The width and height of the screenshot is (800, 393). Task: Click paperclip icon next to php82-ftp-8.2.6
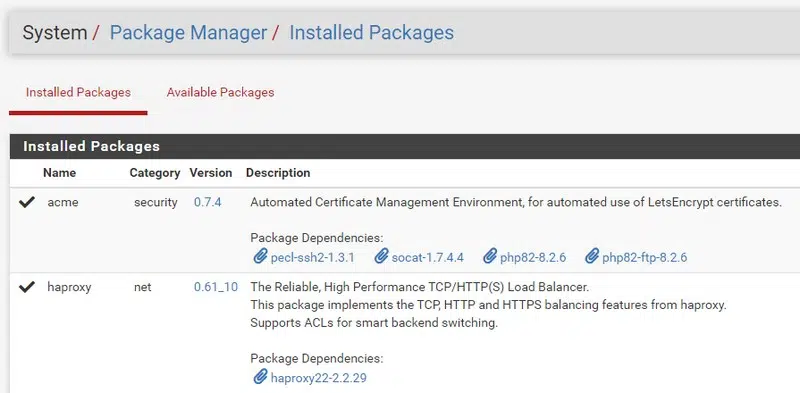click(592, 256)
